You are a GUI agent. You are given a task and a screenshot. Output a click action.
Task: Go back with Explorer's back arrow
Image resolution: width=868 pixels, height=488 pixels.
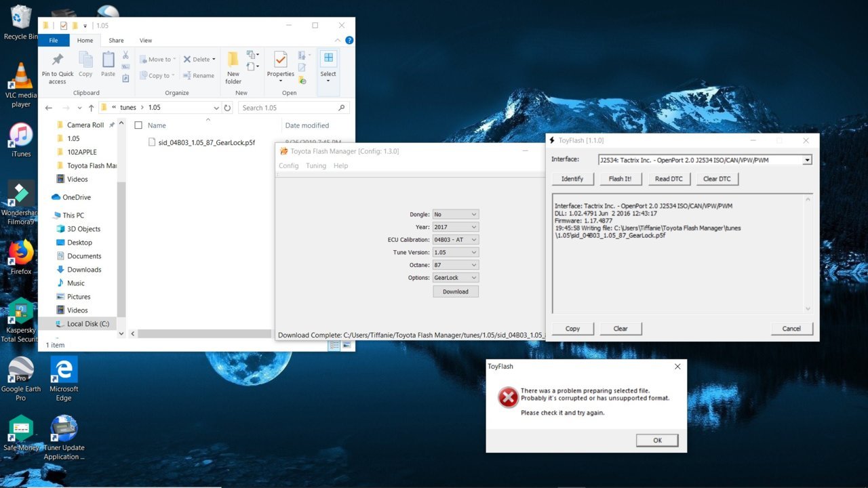[48, 108]
